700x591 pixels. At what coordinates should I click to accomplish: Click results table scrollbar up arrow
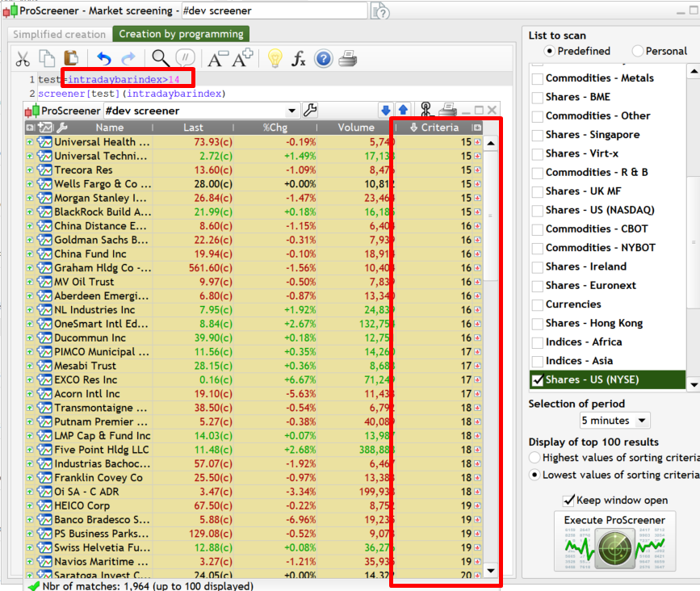[x=491, y=144]
